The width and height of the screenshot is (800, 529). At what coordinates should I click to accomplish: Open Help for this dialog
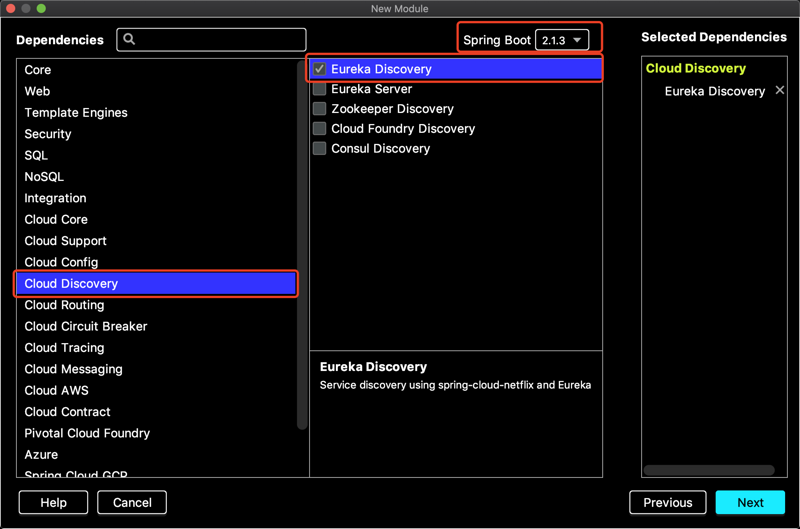(x=53, y=502)
